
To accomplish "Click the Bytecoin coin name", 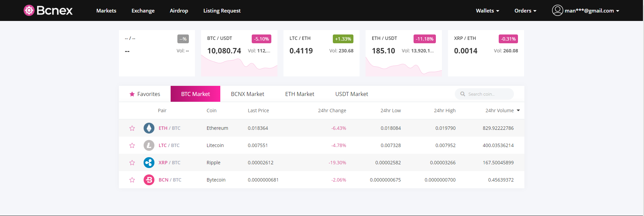I will (216, 180).
